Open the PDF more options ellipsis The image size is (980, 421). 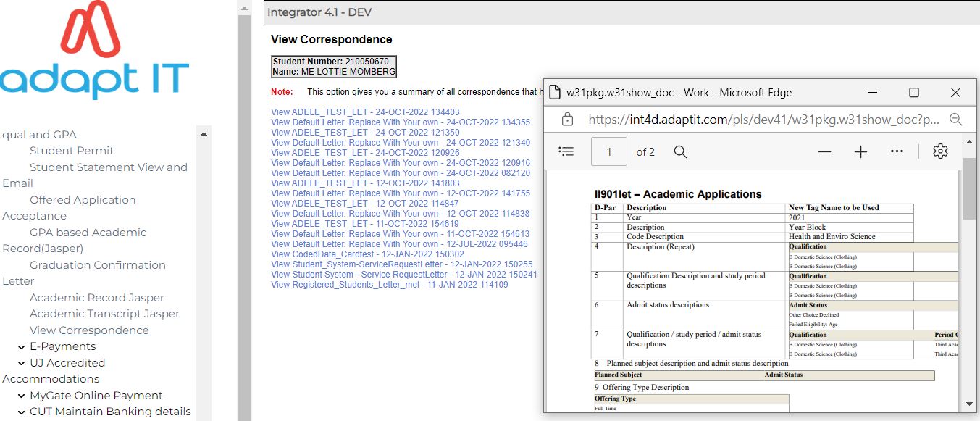tap(897, 151)
